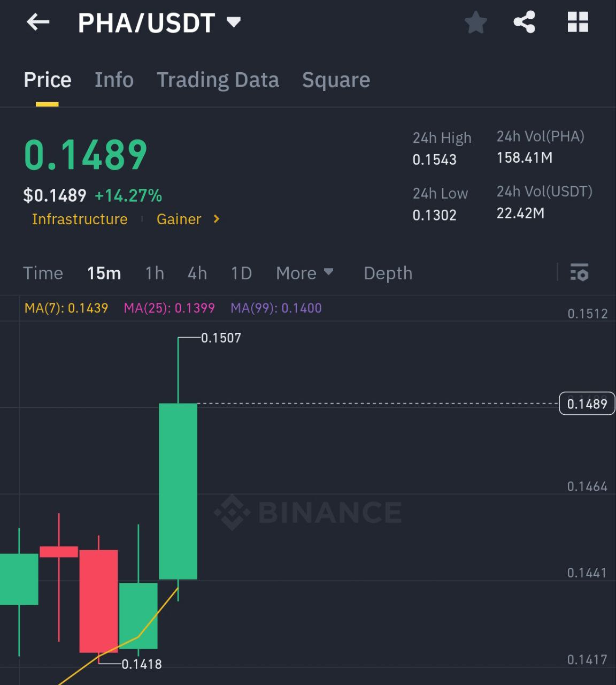616x685 pixels.
Task: Tap the 0.1512 axis price label
Action: pos(587,314)
